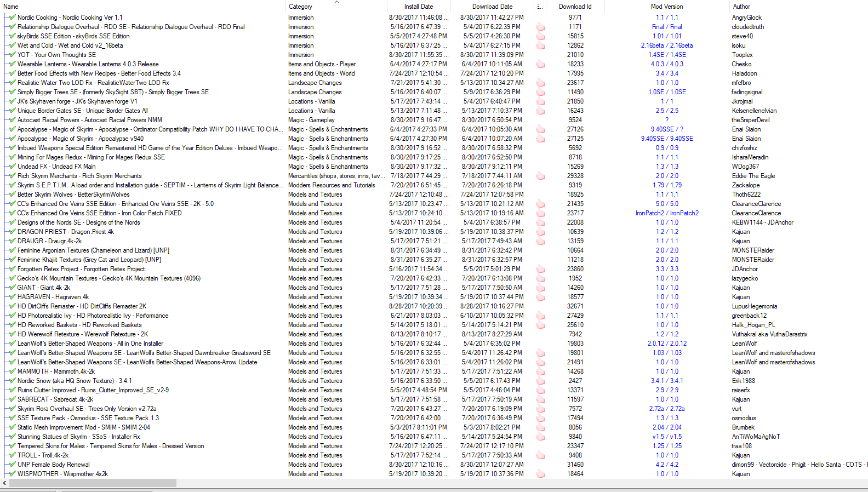Screen dimensions: 868x492
Task: Select the Ruins Clutter Improved row
Action: click(434, 390)
